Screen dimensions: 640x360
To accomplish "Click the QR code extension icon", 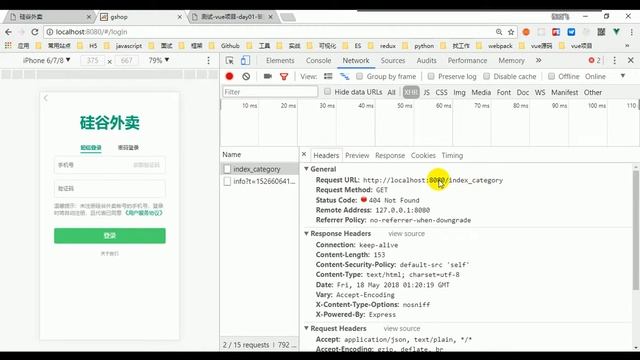I will point(601,32).
